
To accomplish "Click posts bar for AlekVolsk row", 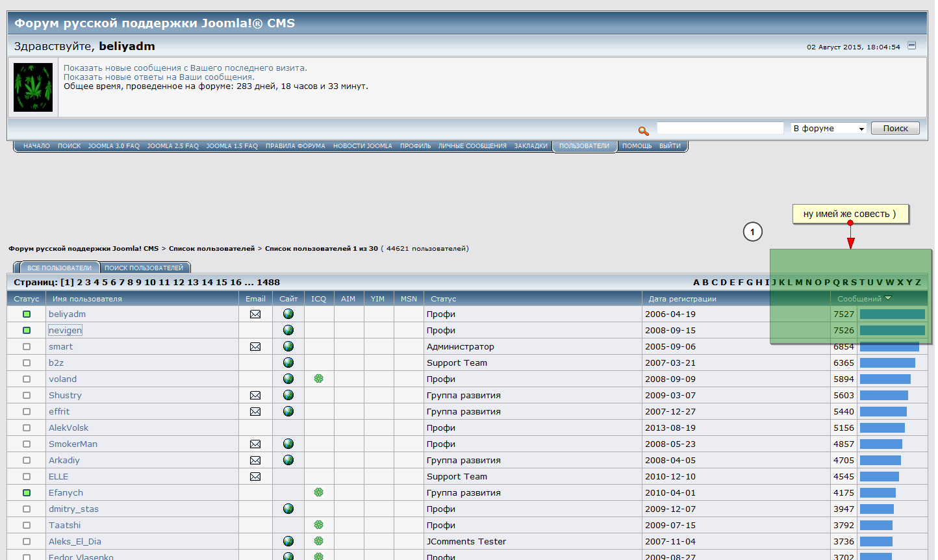I will (x=882, y=428).
